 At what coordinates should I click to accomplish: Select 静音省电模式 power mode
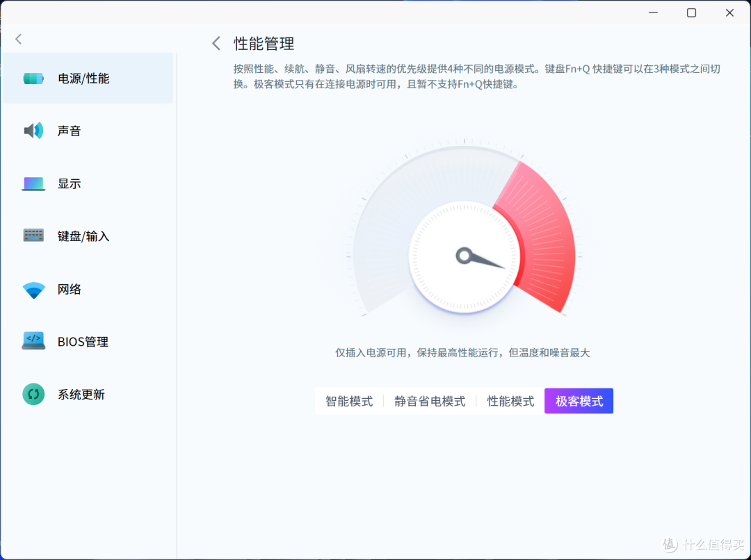[430, 401]
